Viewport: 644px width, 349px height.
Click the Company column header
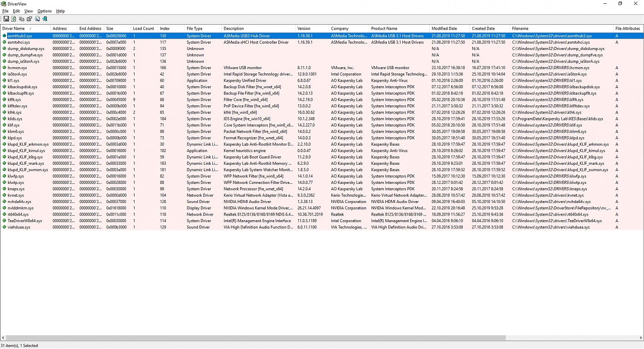(x=349, y=28)
